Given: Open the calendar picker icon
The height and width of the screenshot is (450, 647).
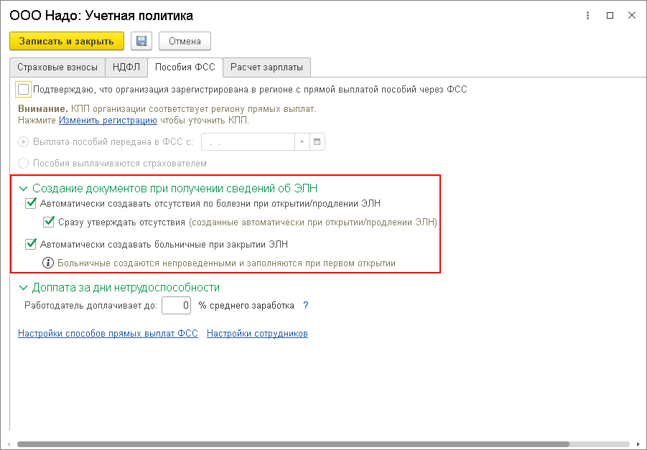Looking at the screenshot, I should [317, 142].
